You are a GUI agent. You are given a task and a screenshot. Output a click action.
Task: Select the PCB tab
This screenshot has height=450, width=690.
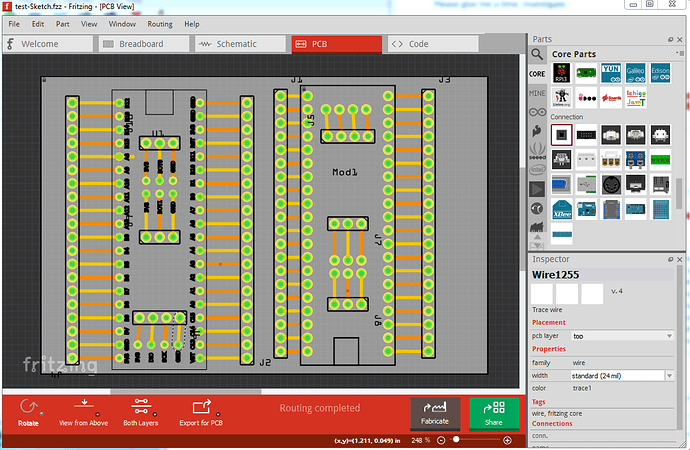(x=337, y=44)
